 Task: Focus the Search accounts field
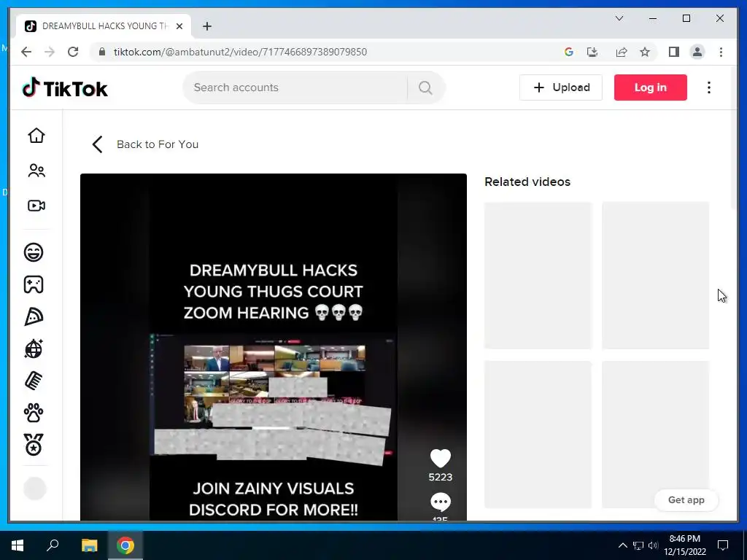(x=295, y=87)
